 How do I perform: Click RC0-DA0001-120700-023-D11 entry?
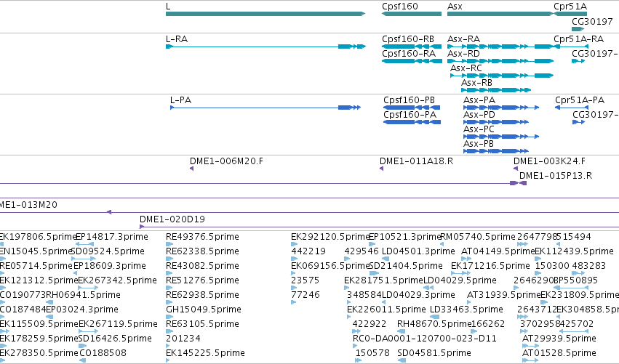pos(424,339)
